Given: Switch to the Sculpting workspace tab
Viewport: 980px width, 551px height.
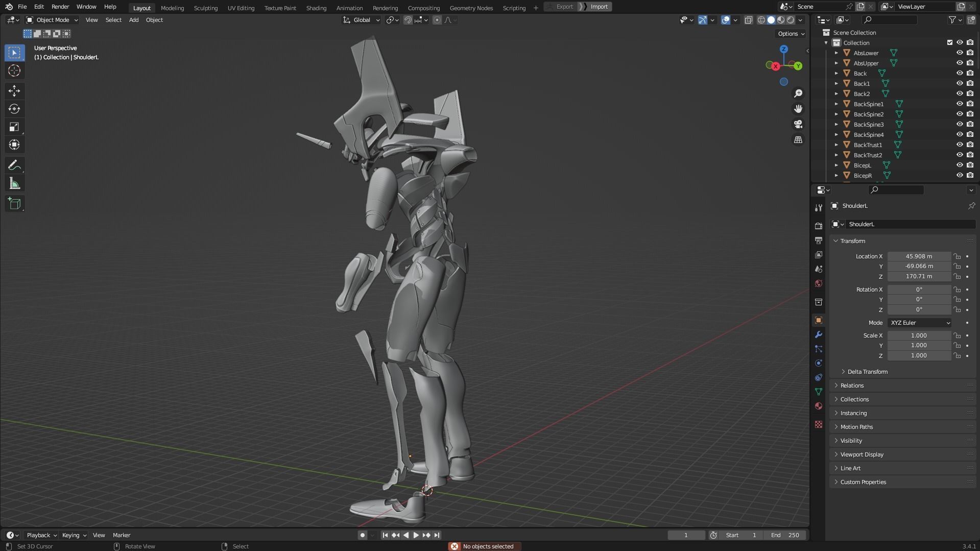Looking at the screenshot, I should tap(205, 8).
